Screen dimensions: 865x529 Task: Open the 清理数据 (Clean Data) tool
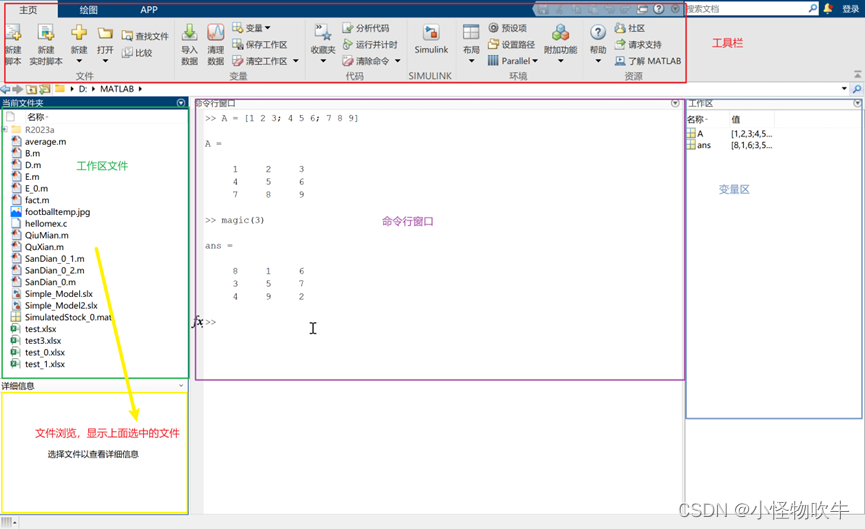(216, 35)
